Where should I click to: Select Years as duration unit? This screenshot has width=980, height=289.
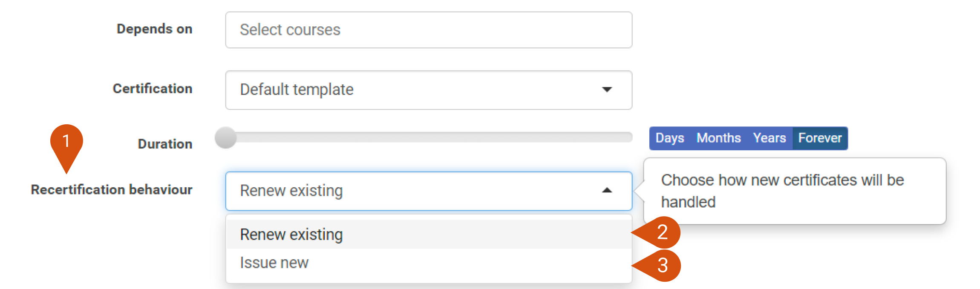click(769, 138)
